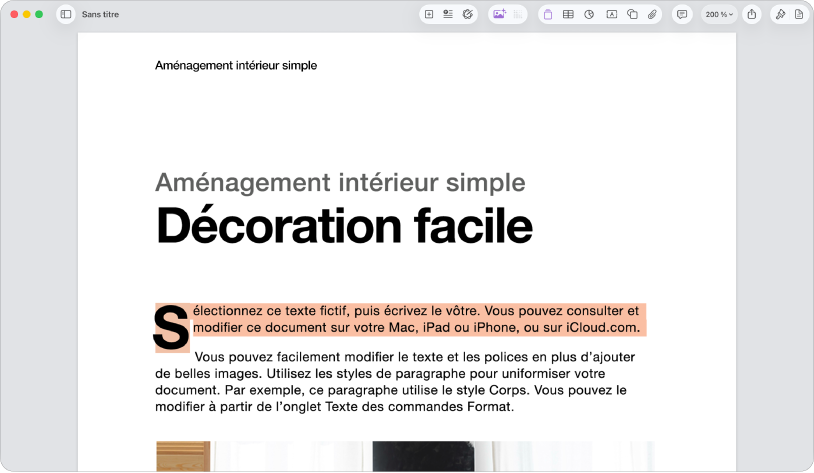Select the interior photo below the text
Viewport: 814px width, 473px height.
coord(405,457)
